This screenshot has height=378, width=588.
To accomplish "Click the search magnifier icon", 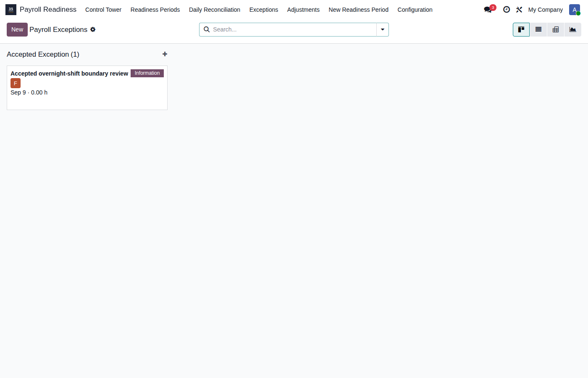I will pos(207,29).
